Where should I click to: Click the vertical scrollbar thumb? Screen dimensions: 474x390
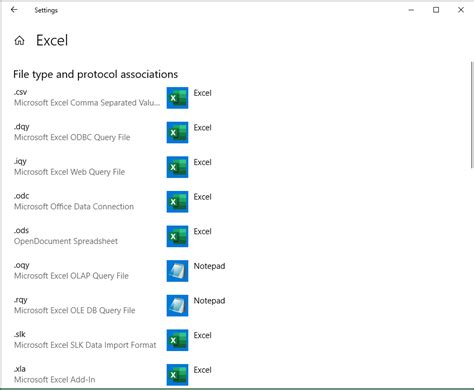472,114
